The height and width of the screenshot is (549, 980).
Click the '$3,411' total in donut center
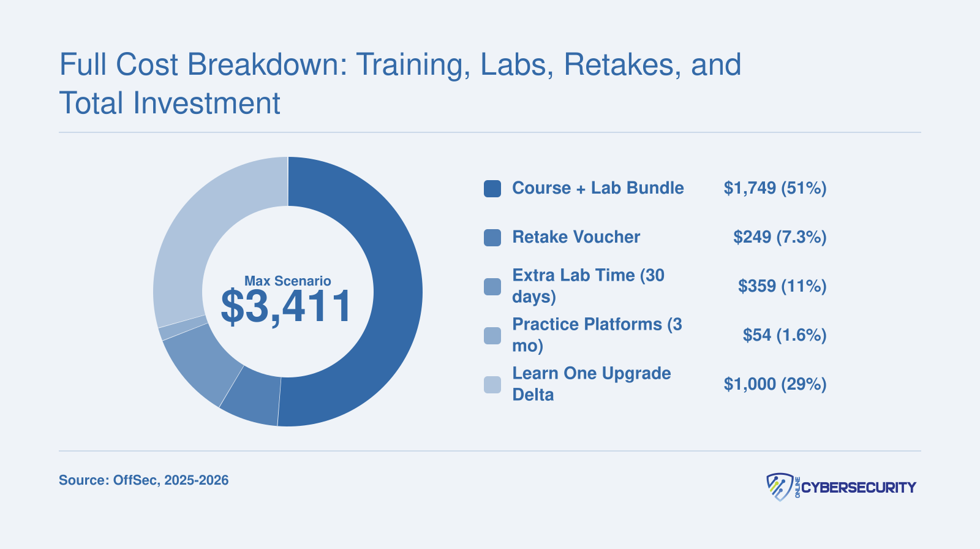(x=287, y=307)
